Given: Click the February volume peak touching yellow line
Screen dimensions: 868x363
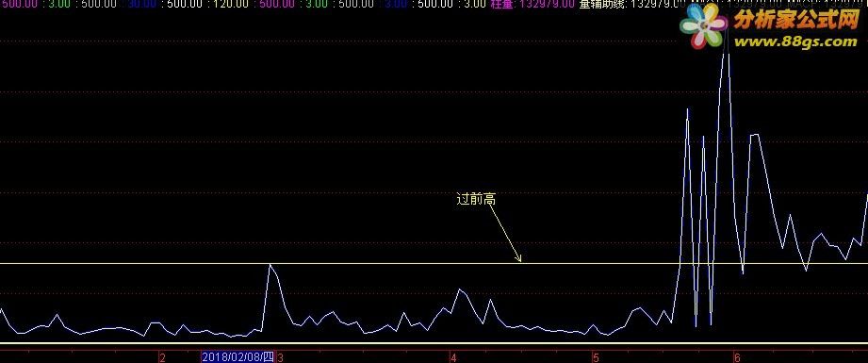Looking at the screenshot, I should click(270, 266).
